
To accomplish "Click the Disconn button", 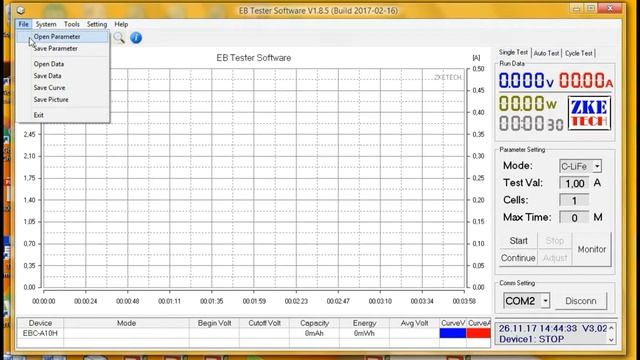I will tap(581, 301).
